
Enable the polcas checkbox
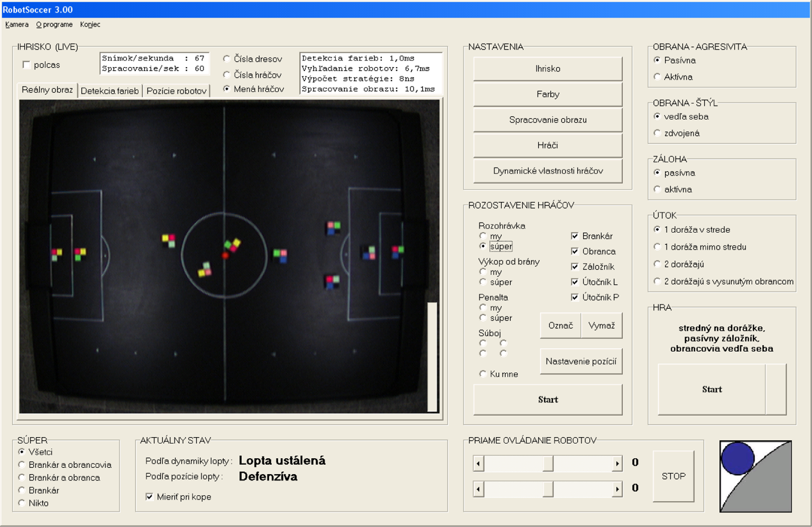pos(27,65)
